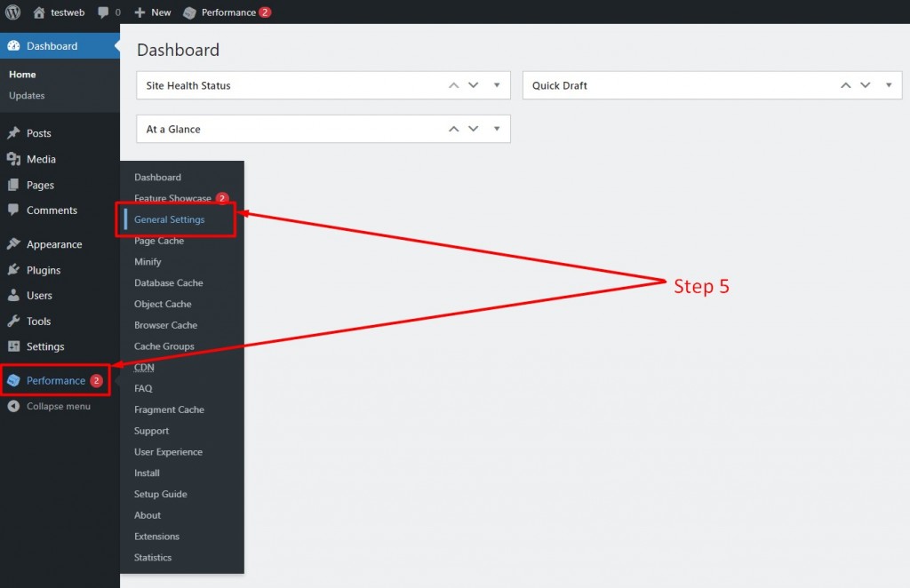The width and height of the screenshot is (910, 588).
Task: Open Minify submenu item
Action: click(148, 261)
